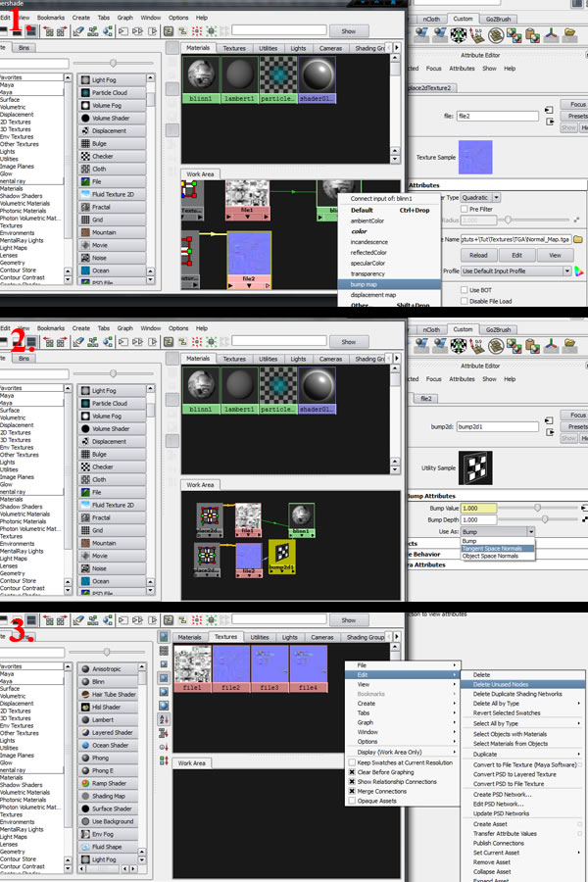The height and width of the screenshot is (882, 588).
Task: Tick the Disable File Load checkbox
Action: [465, 301]
